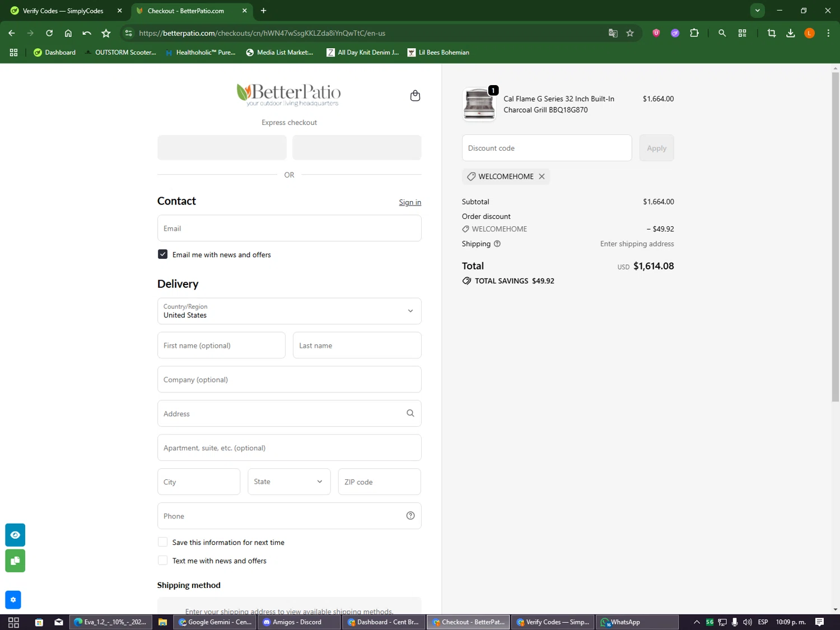
Task: Open the tab search dropdown arrow
Action: click(757, 10)
